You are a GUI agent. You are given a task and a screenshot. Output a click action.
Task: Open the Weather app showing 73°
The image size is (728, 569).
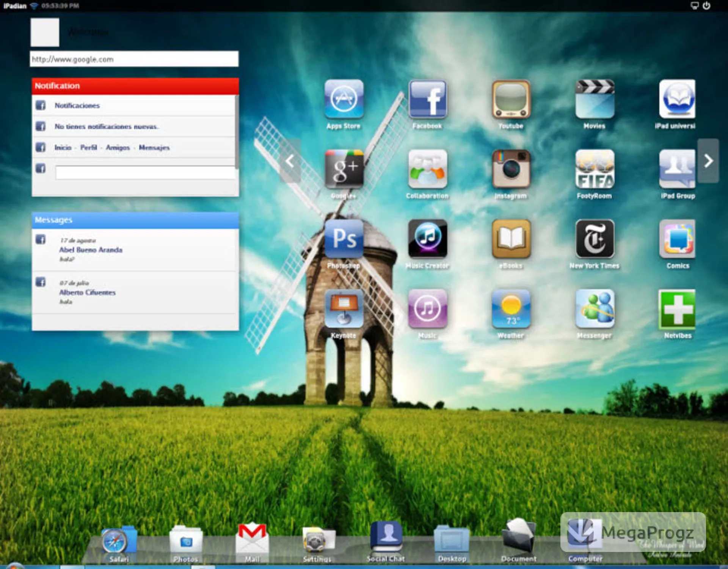[x=511, y=308]
